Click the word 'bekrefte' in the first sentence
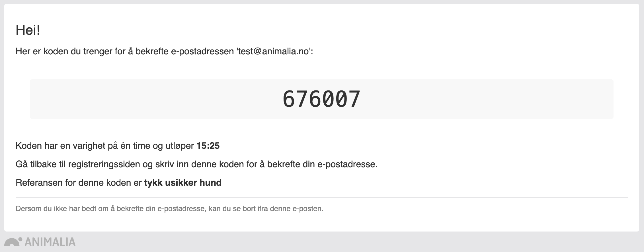644x252 pixels. tap(152, 51)
